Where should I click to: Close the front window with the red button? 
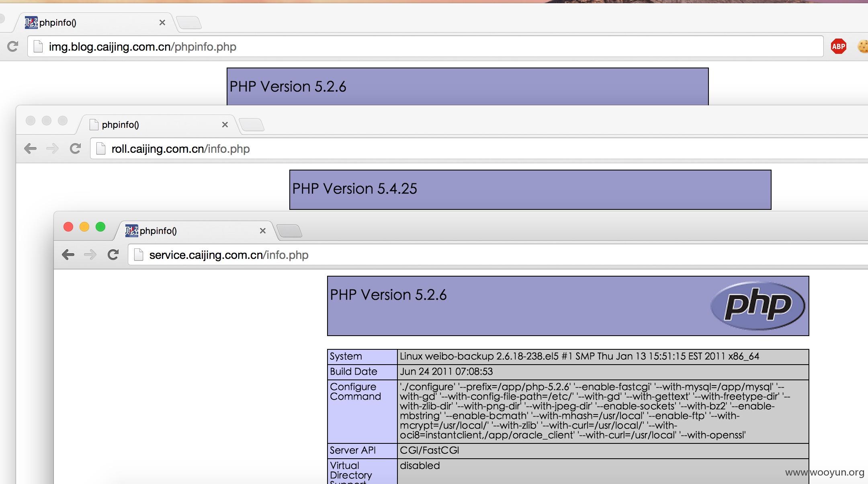tap(68, 227)
